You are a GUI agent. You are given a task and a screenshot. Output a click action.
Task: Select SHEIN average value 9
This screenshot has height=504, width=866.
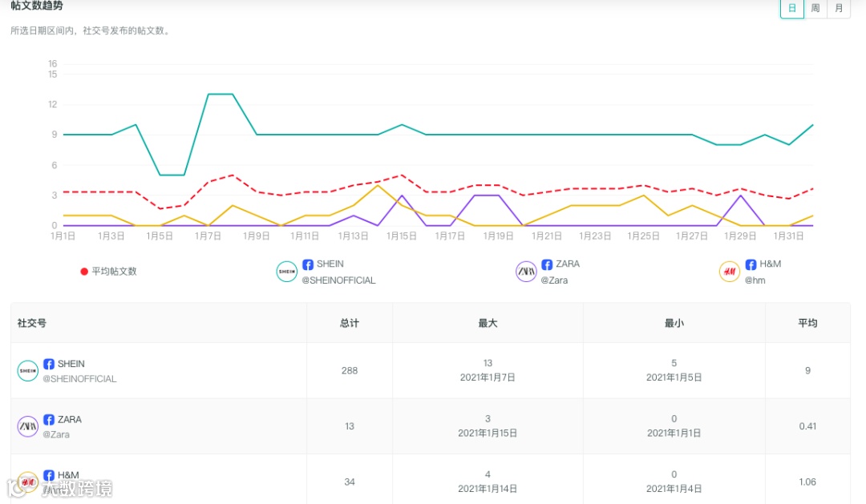(807, 371)
